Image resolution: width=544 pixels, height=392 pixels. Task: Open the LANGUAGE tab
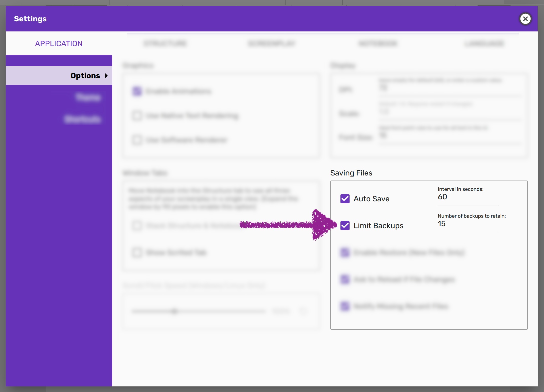point(484,44)
